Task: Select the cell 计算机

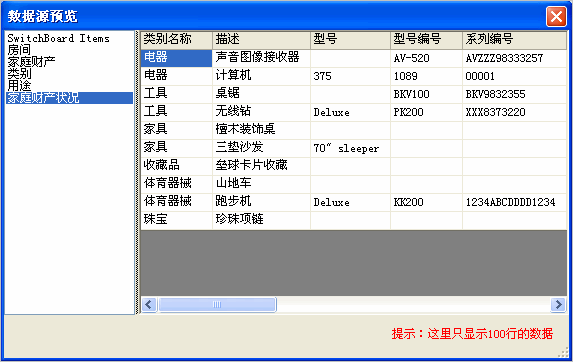Action: (261, 76)
